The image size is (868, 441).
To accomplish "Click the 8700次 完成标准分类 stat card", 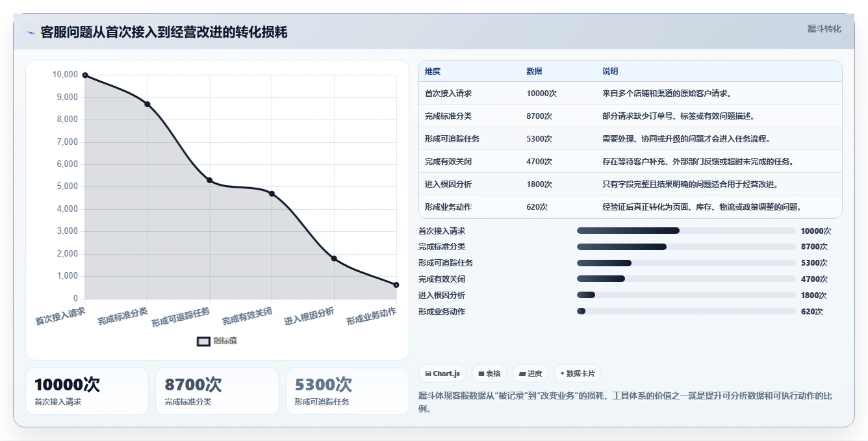I will pyautogui.click(x=217, y=391).
